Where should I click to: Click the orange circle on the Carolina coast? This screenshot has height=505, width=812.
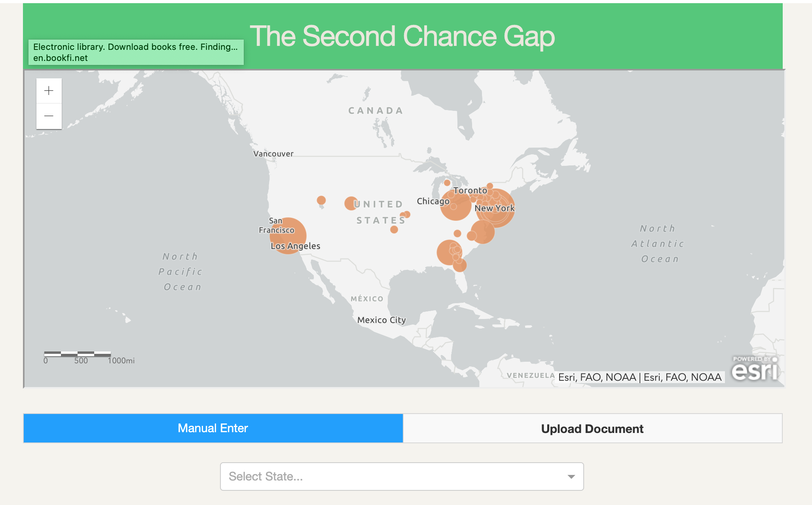point(482,232)
